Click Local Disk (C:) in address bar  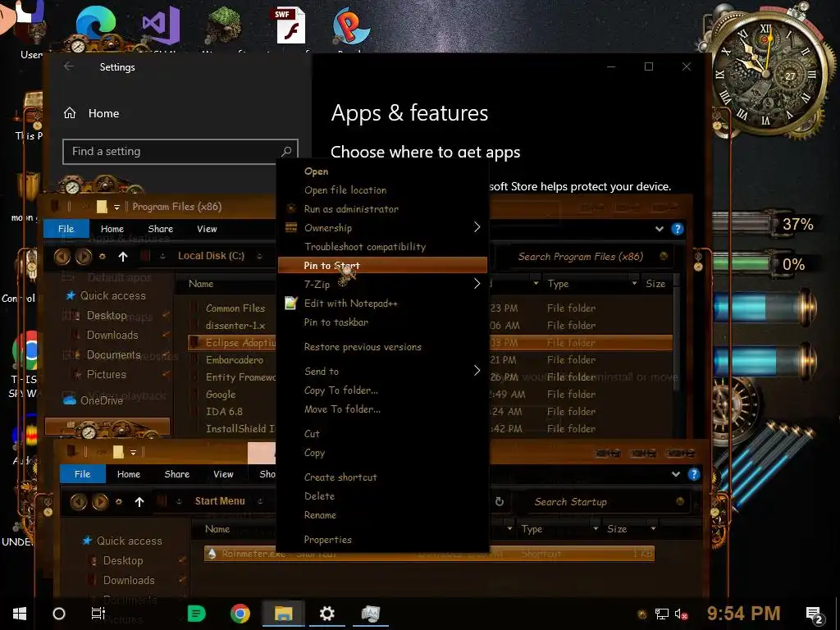click(x=211, y=256)
